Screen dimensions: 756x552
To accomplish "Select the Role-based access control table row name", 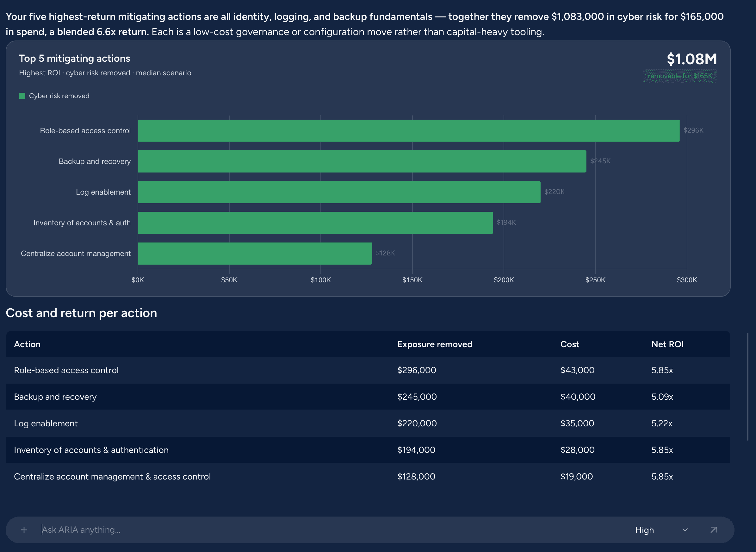I will 66,370.
